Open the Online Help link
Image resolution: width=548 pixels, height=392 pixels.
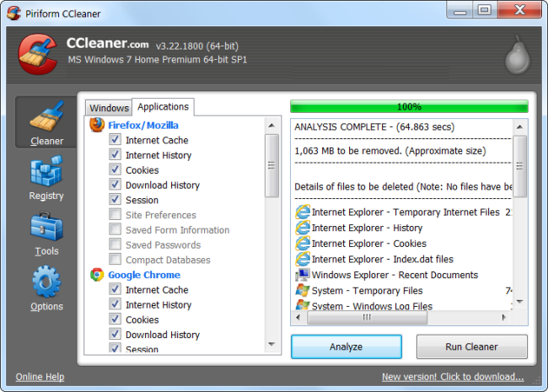coord(40,377)
